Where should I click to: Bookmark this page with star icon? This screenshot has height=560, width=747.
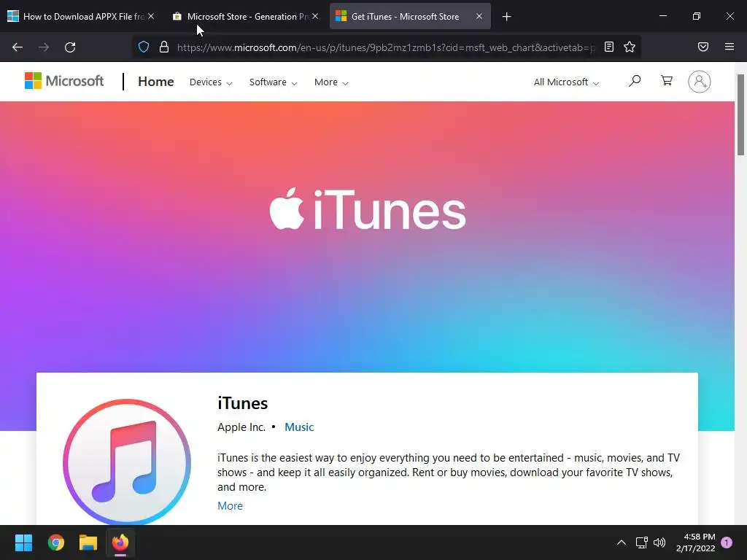(x=630, y=47)
